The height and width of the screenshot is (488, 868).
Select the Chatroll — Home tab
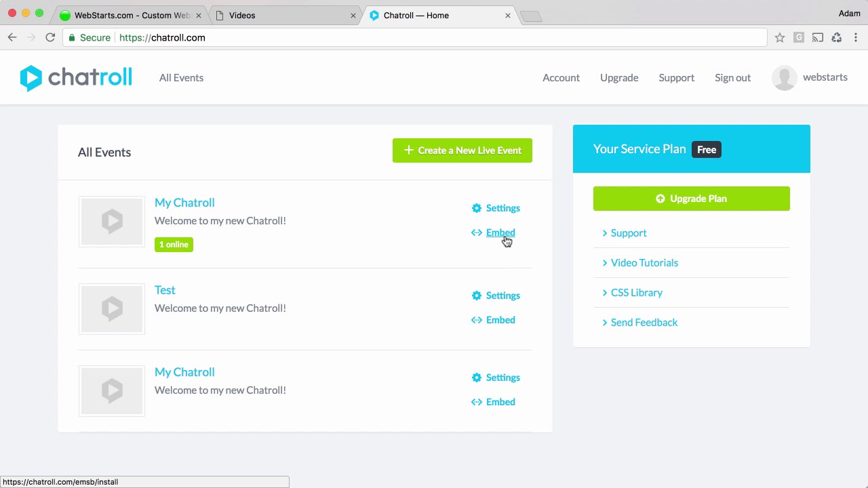pos(441,16)
